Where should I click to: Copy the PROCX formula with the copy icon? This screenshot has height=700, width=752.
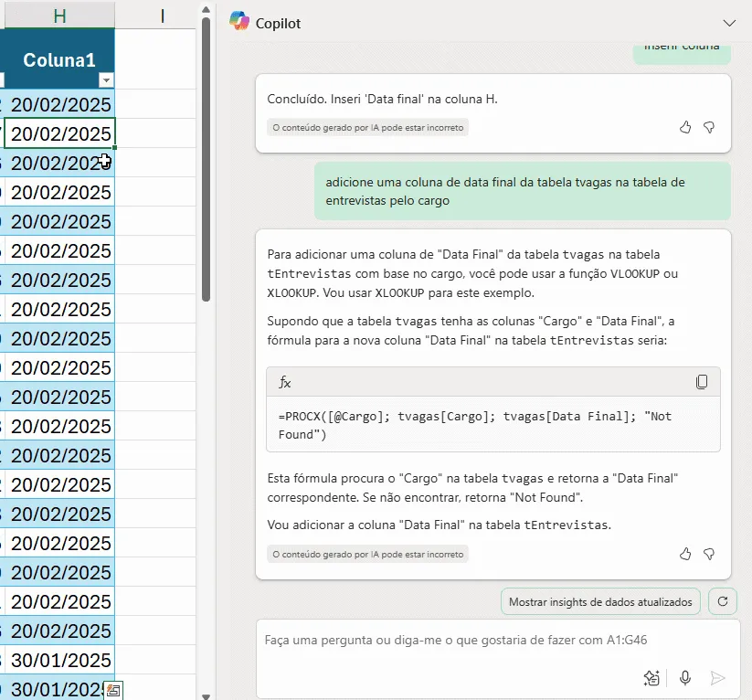coord(702,382)
